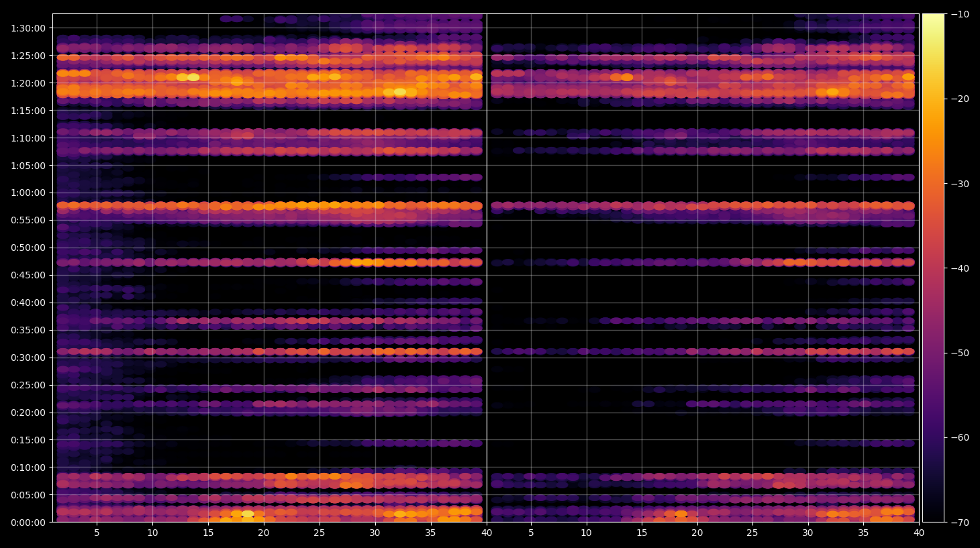
Task: Select the −30 colorbar value
Action: pyautogui.click(x=960, y=184)
